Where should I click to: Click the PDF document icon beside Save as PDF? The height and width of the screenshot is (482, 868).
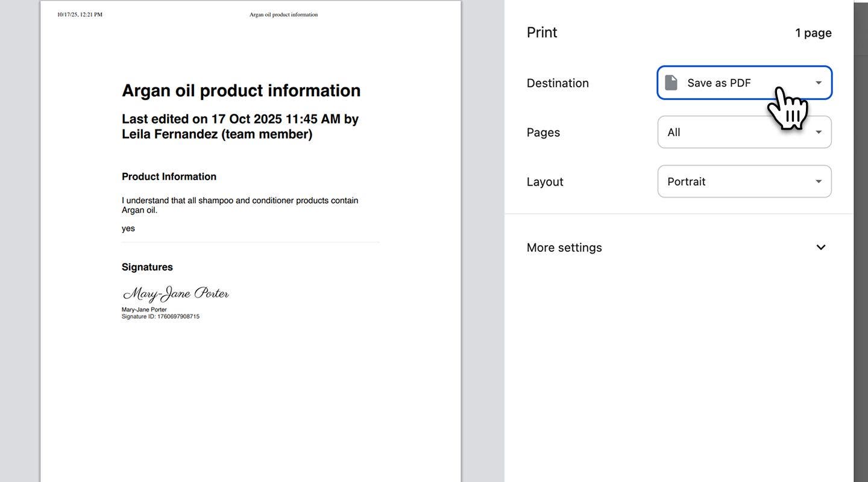pyautogui.click(x=671, y=82)
